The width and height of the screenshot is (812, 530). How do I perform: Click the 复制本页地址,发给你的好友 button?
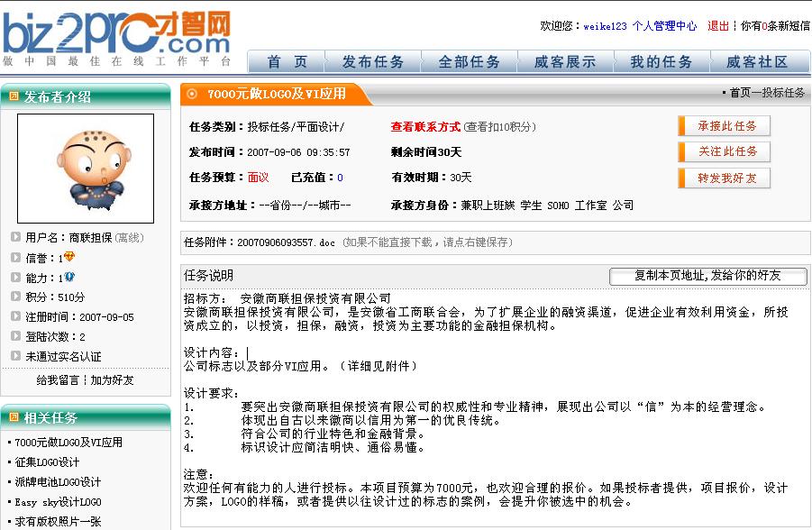[708, 276]
